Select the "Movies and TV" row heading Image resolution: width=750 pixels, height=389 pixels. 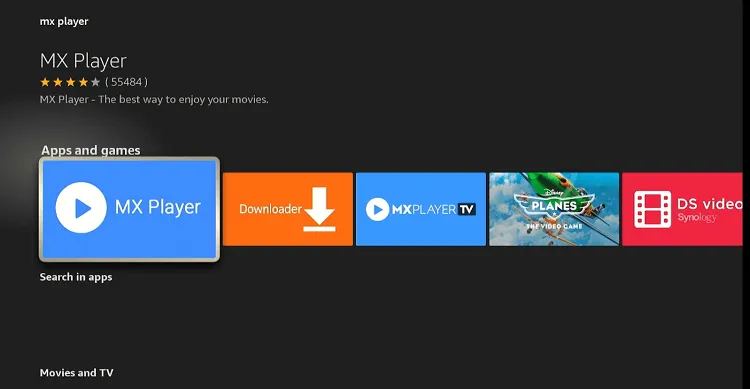77,373
